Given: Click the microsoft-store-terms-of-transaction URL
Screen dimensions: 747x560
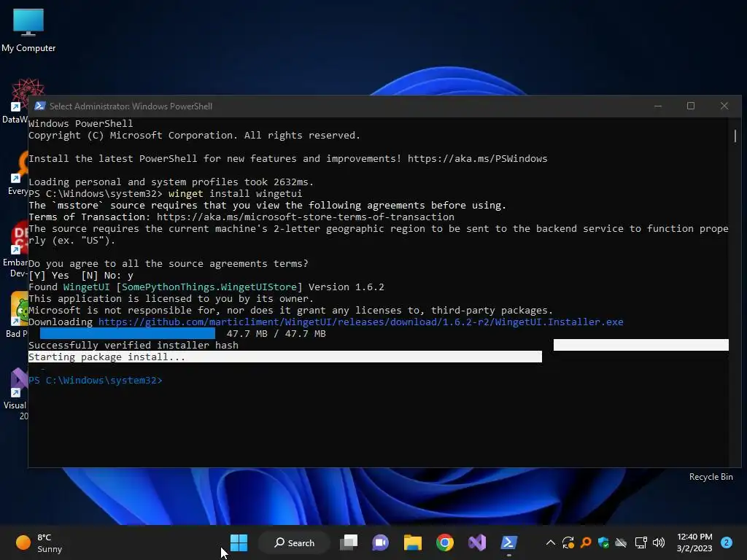Looking at the screenshot, I should tap(305, 217).
